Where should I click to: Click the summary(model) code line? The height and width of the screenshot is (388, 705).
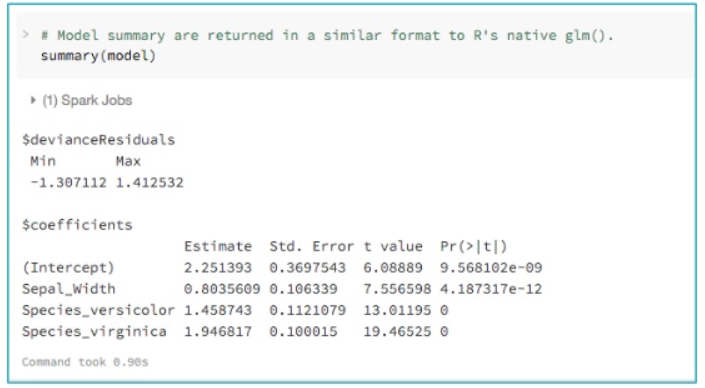(98, 56)
